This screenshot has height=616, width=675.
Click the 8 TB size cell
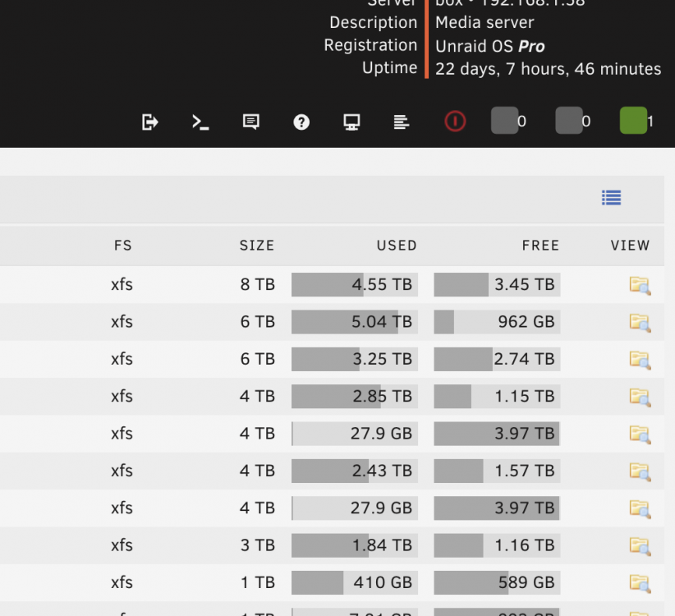[257, 284]
